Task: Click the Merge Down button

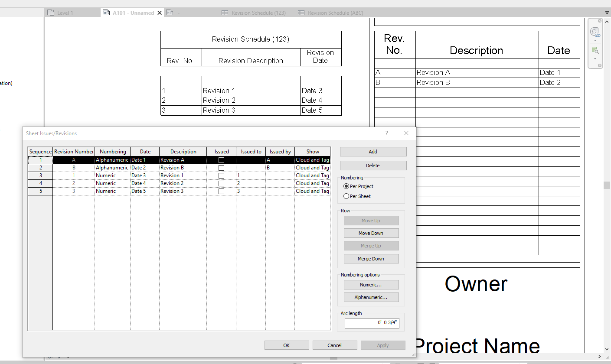Action: point(371,258)
